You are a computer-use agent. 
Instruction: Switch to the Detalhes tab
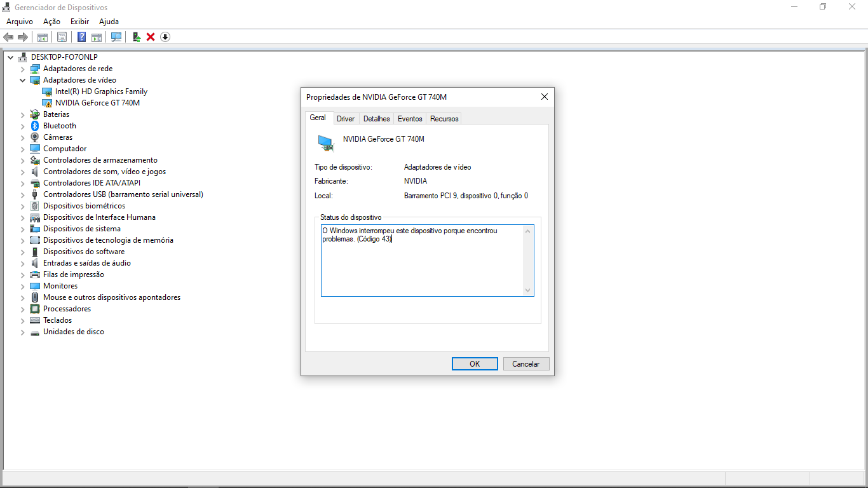[377, 119]
